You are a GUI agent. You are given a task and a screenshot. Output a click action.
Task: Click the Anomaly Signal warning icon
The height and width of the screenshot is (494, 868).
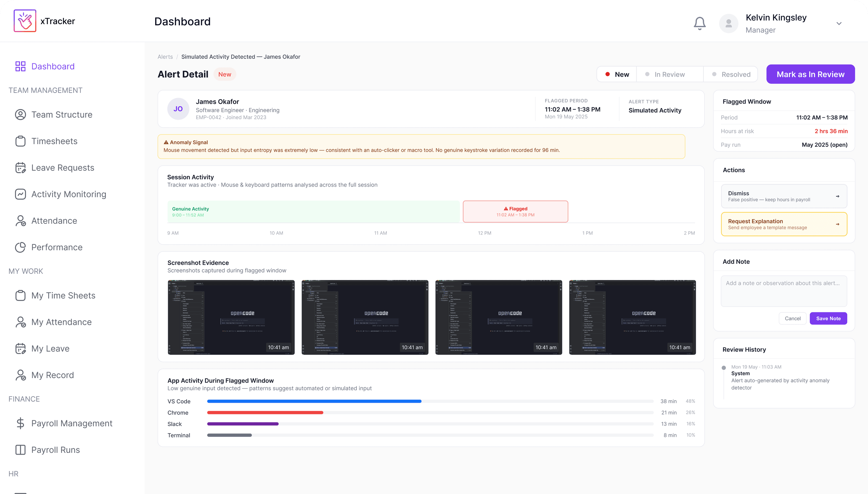[x=166, y=142]
